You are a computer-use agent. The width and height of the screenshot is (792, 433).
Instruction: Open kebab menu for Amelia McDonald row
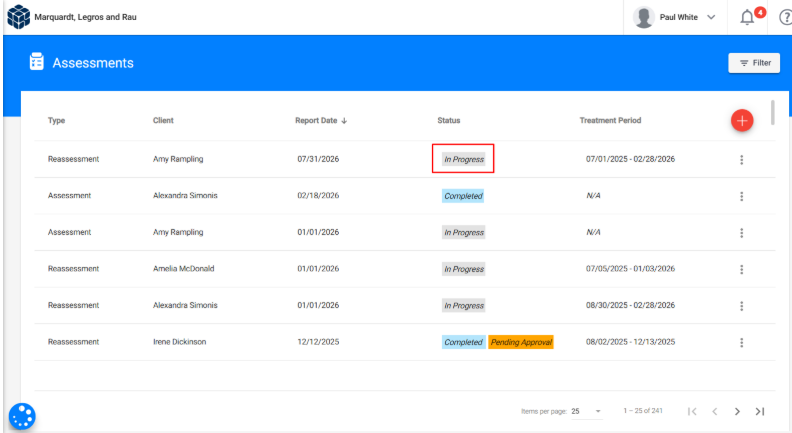pos(741,269)
